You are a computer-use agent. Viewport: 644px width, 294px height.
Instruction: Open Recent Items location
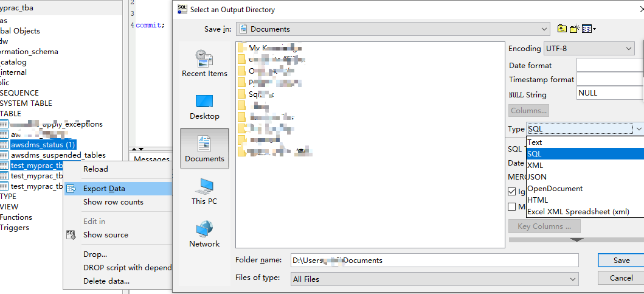[x=204, y=63]
